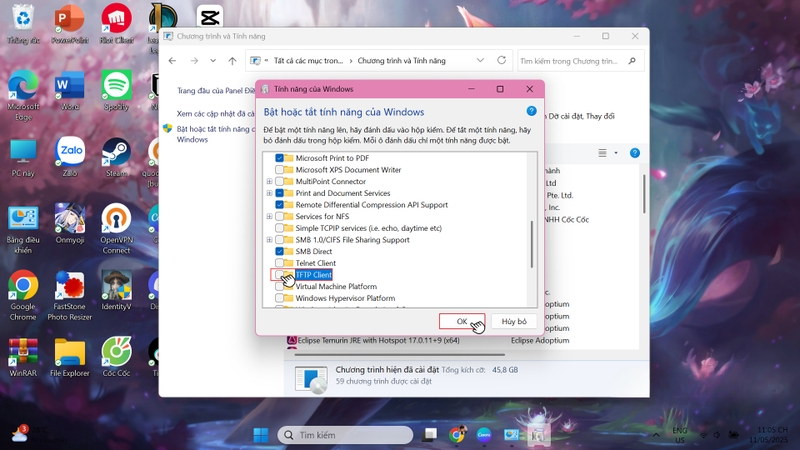Open ENG US language switcher
This screenshot has height=450, width=800.
680,435
